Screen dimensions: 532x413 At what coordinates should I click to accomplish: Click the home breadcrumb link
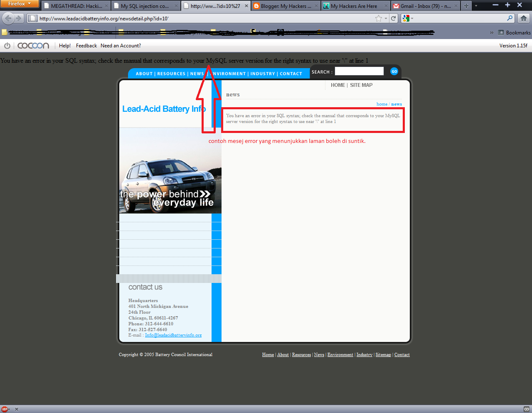[x=382, y=104]
